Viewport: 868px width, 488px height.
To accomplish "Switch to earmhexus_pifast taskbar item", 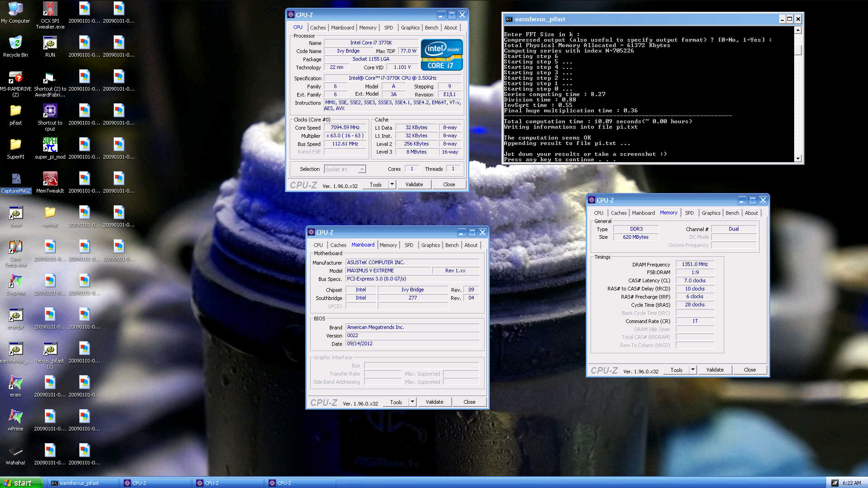I will pos(82,483).
